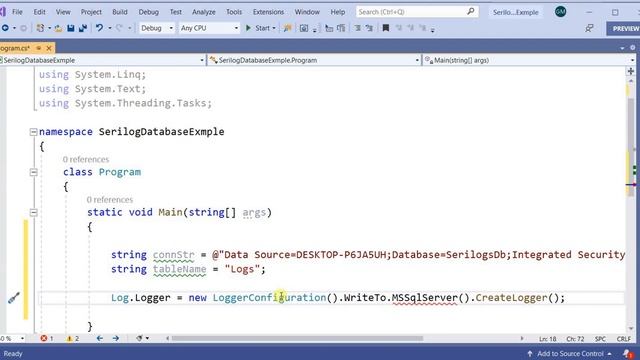Open the Debug menu

pyautogui.click(x=149, y=12)
